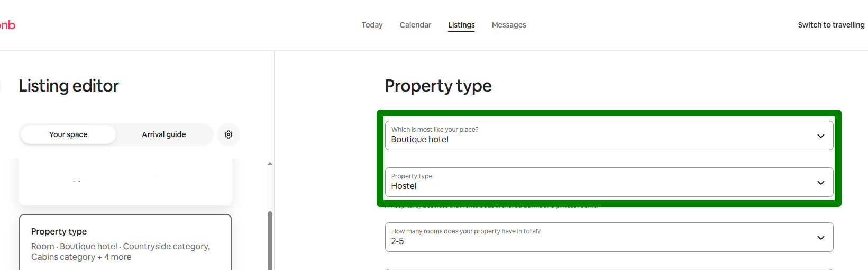Screen dimensions: 868x270
Task: Click Switch to travelling link
Action: (x=831, y=25)
